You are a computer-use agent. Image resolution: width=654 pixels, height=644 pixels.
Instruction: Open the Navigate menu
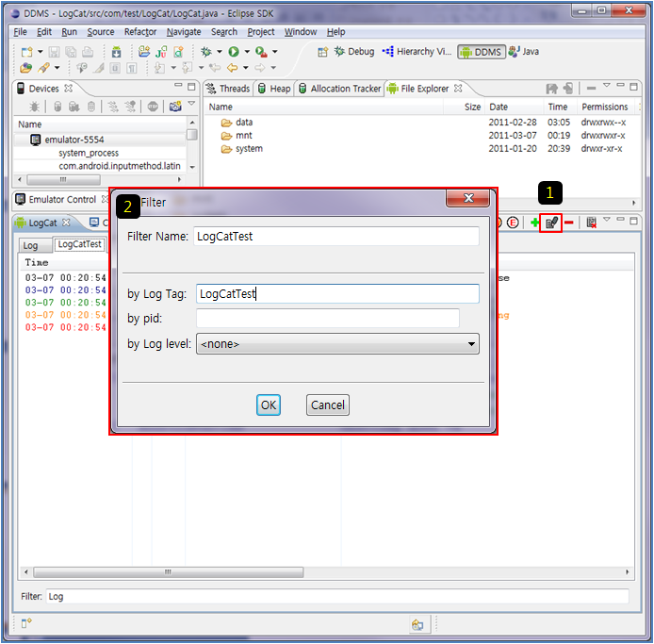coord(184,32)
